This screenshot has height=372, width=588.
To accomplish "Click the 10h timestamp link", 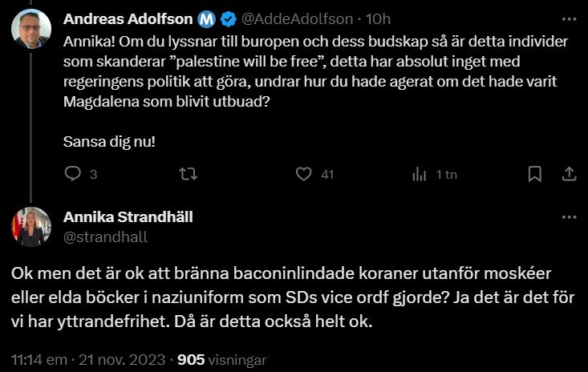I will click(378, 18).
